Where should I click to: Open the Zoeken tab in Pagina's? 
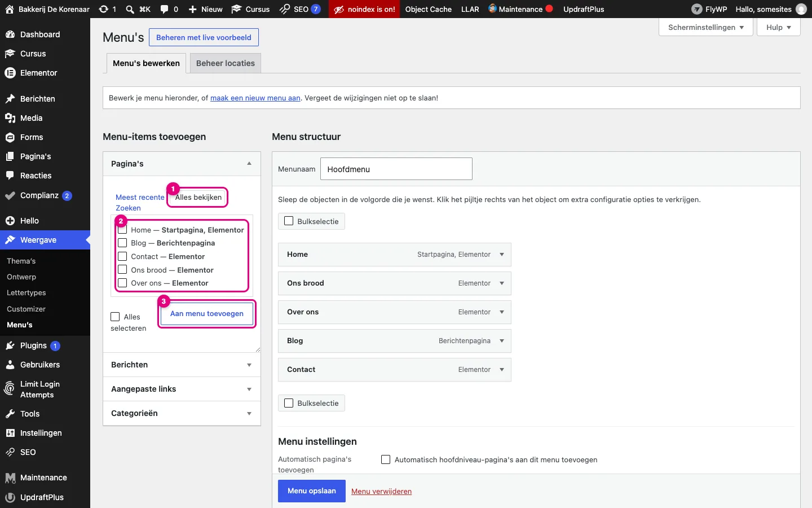click(x=129, y=208)
